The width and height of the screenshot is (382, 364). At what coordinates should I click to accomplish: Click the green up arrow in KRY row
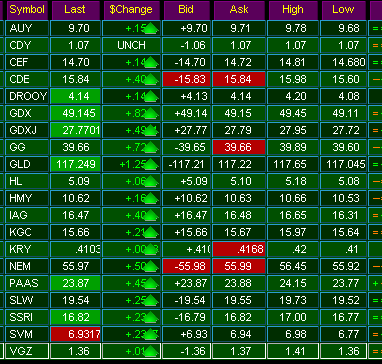pos(151,249)
